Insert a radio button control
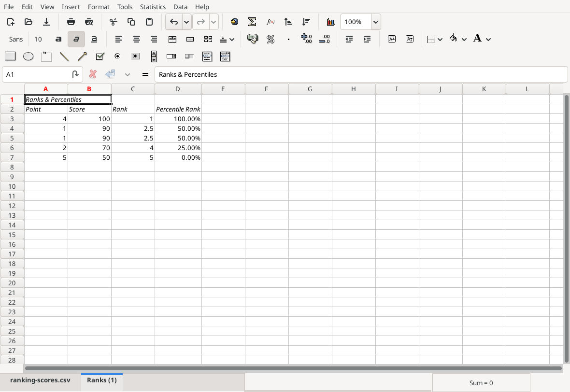This screenshot has width=570, height=392. 117,56
